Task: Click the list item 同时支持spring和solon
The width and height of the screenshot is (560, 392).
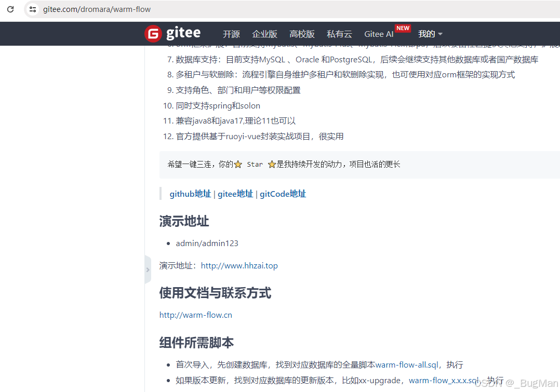Action: (x=218, y=106)
